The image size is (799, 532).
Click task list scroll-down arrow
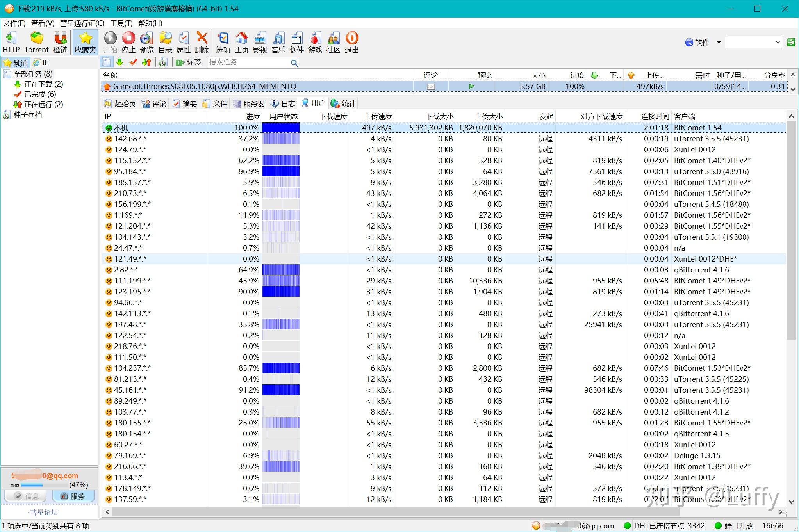coord(793,89)
